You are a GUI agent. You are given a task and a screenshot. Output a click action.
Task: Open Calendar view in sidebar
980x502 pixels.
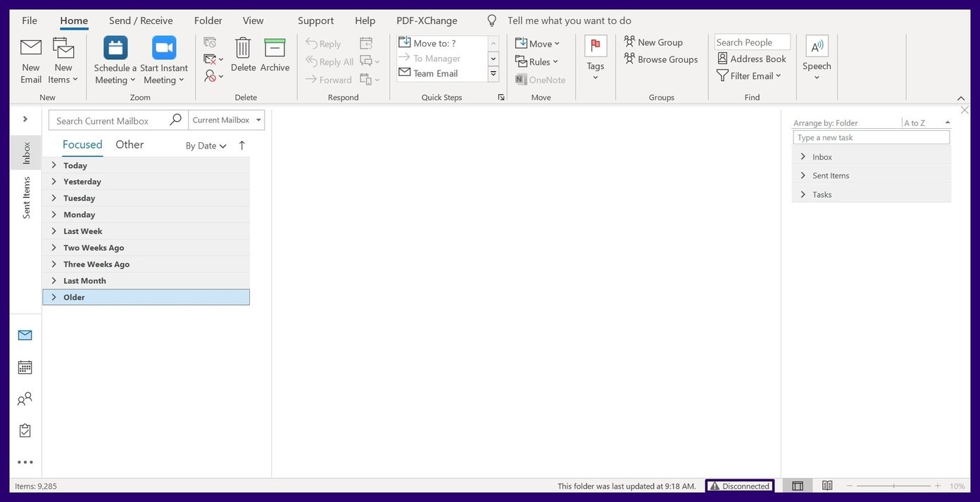25,367
